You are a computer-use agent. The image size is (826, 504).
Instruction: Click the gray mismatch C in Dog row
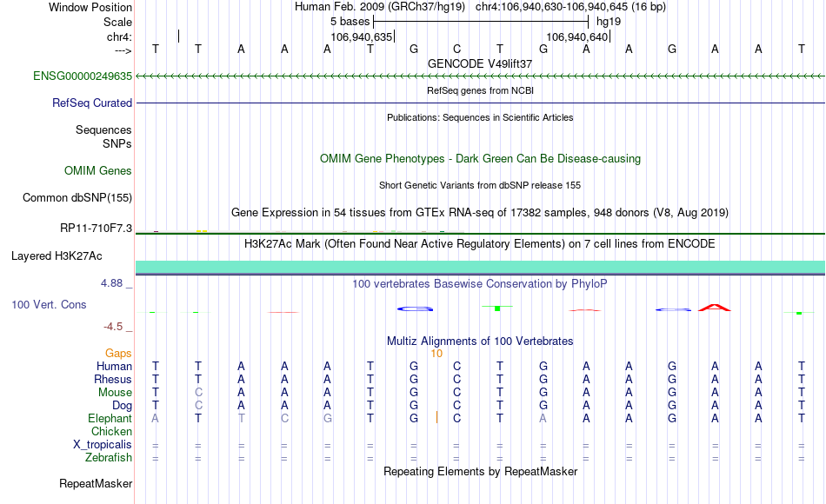pyautogui.click(x=198, y=406)
